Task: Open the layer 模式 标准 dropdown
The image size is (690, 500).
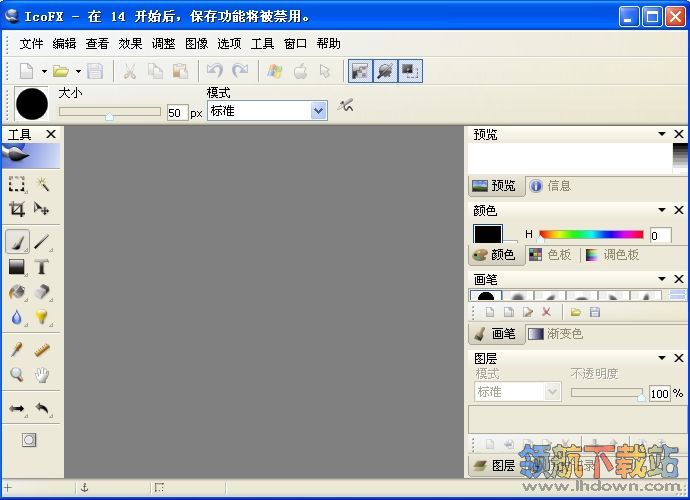Action: pyautogui.click(x=518, y=392)
